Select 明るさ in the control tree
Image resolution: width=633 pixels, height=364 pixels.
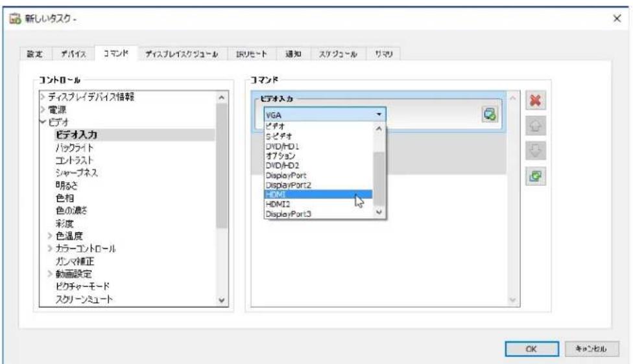tap(67, 185)
